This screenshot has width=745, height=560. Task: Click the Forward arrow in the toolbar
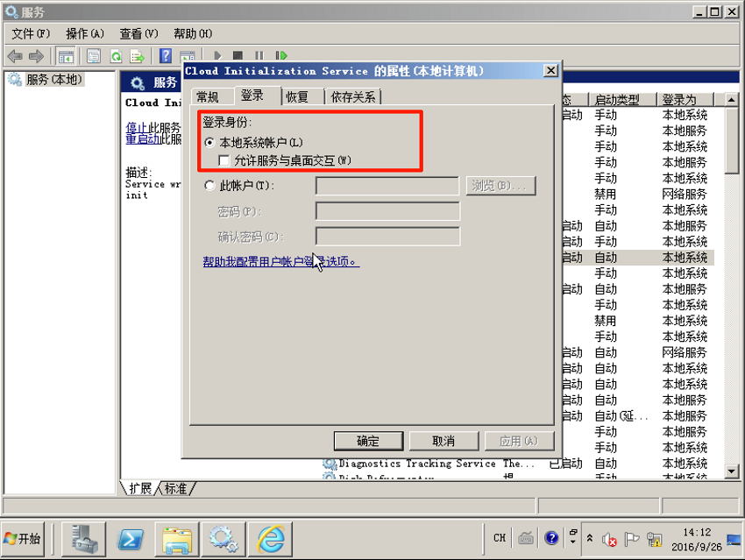click(x=36, y=56)
